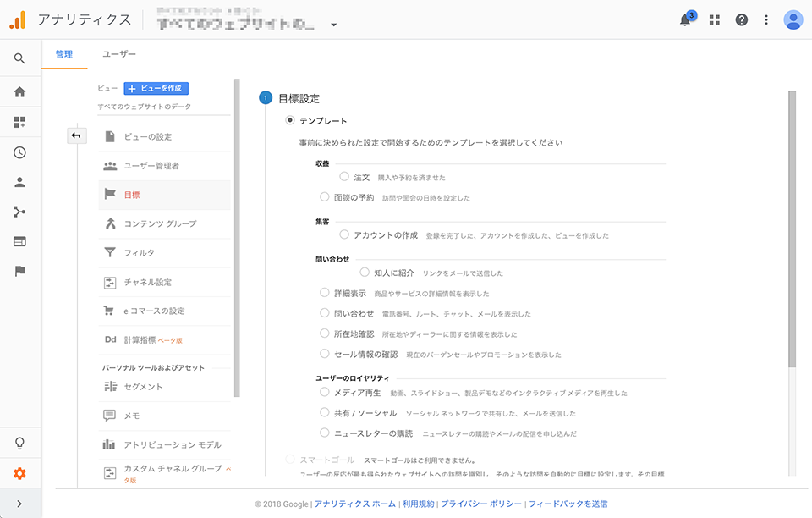
Task: Choose the メディア再生 radio option
Action: [x=325, y=393]
